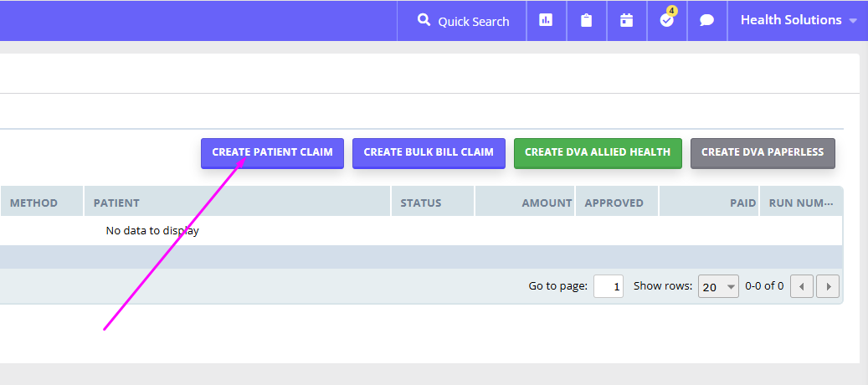
Task: Open Quick Search in the top bar
Action: coord(462,21)
